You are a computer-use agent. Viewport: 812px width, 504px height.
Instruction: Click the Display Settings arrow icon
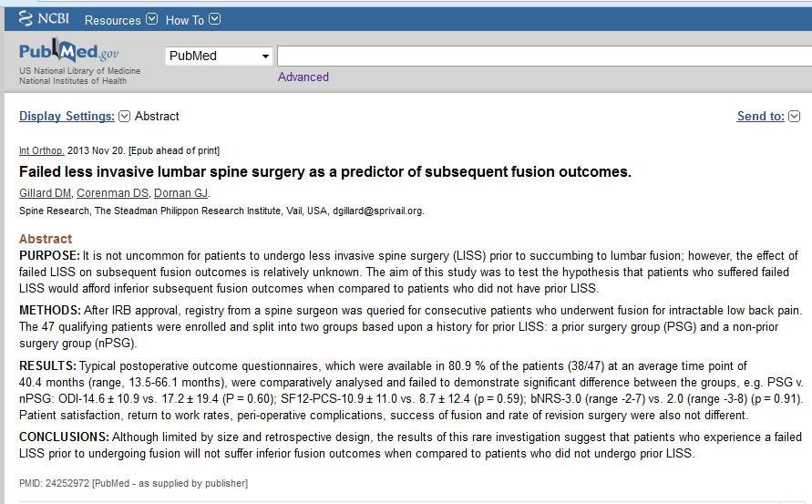[124, 116]
